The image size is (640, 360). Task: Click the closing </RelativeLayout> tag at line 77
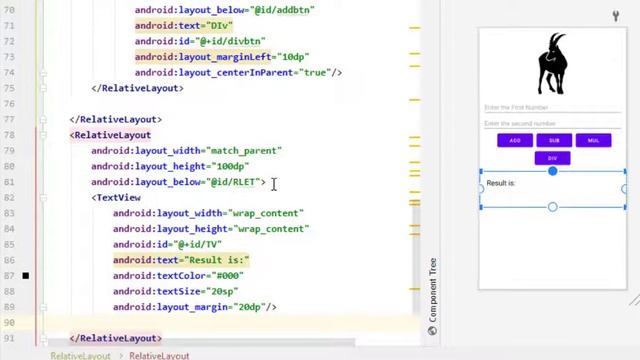pyautogui.click(x=116, y=120)
